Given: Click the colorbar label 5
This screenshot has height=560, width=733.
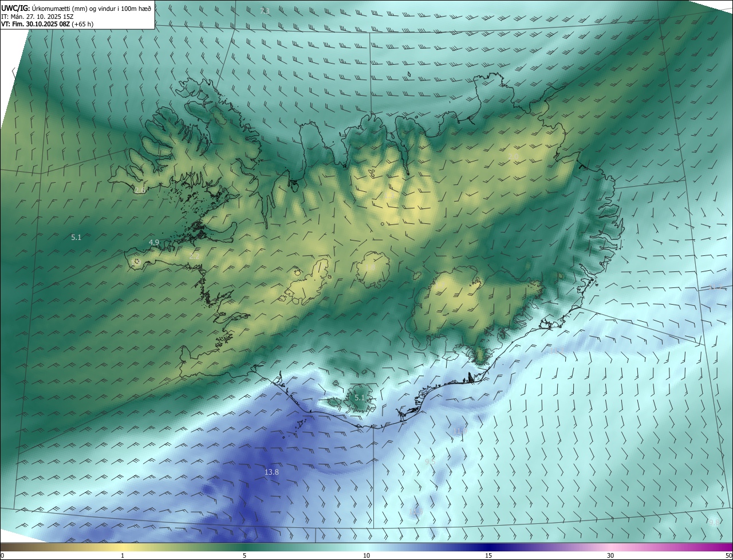Looking at the screenshot, I should click(245, 556).
